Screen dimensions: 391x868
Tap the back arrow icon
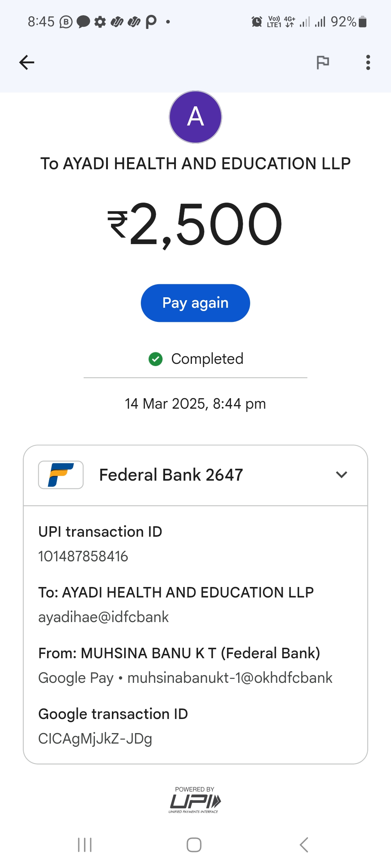27,63
